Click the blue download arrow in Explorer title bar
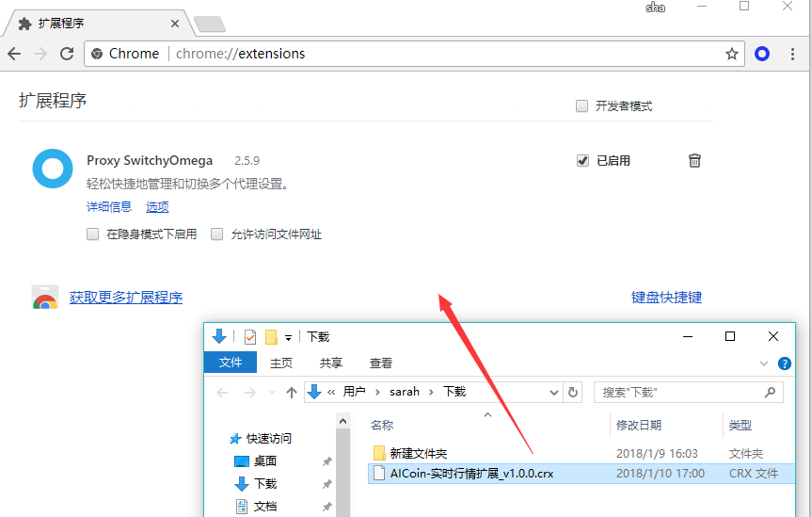The image size is (812, 517). tap(219, 336)
